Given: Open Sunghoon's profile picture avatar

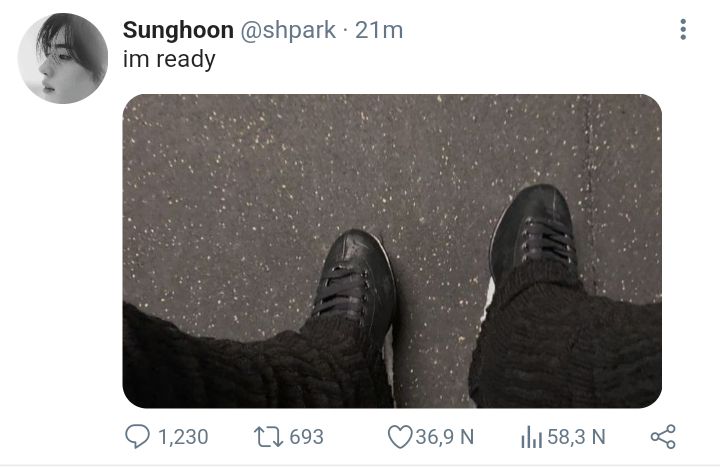Looking at the screenshot, I should (63, 58).
